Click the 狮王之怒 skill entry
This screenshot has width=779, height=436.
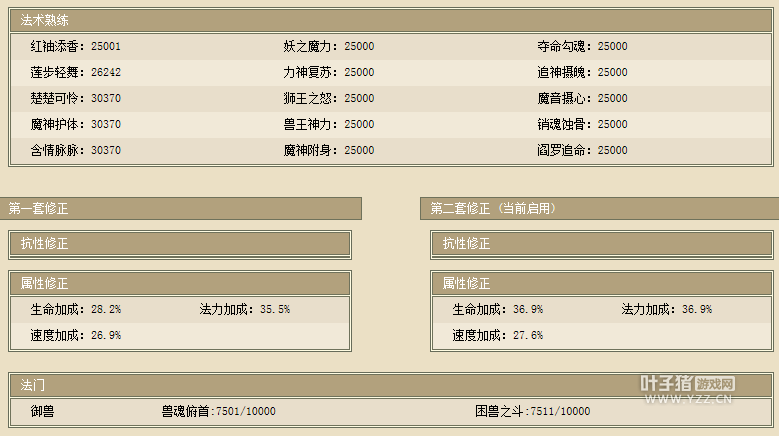pos(328,98)
